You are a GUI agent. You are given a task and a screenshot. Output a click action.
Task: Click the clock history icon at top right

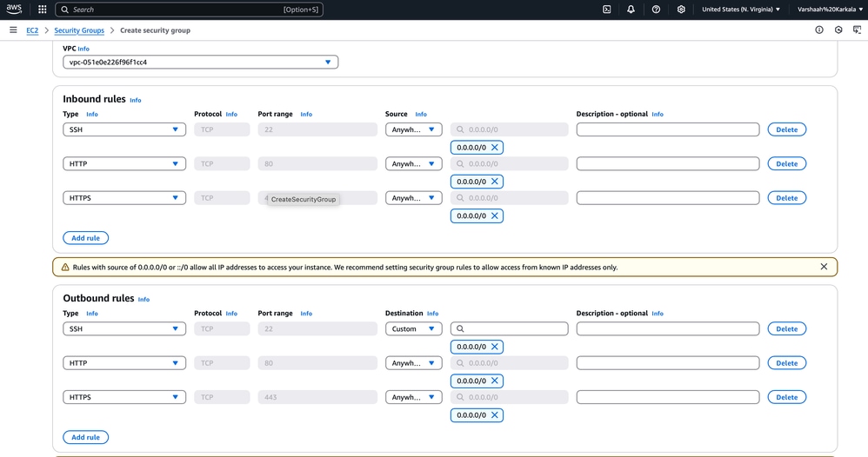point(838,30)
